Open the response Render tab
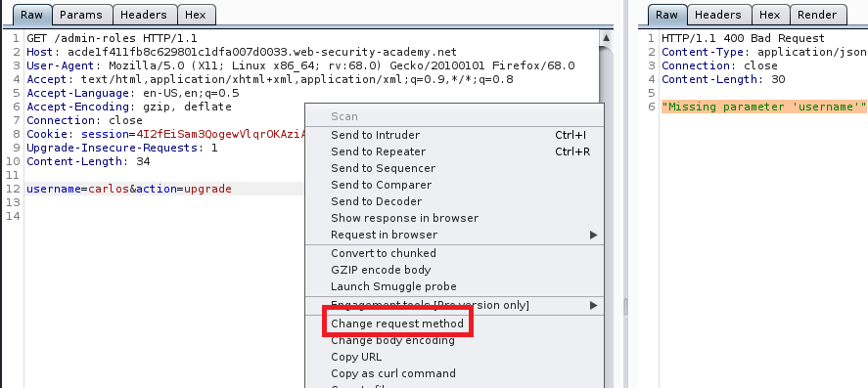 818,15
